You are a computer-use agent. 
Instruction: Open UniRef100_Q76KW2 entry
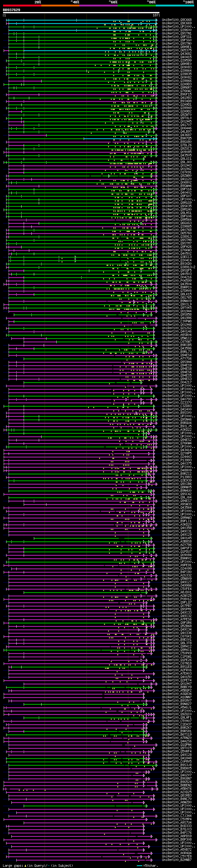[177, 91]
